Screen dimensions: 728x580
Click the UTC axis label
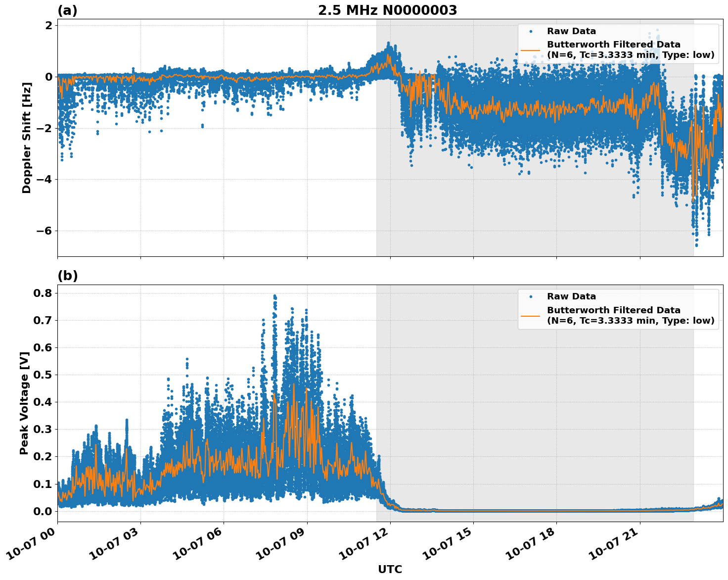point(390,570)
